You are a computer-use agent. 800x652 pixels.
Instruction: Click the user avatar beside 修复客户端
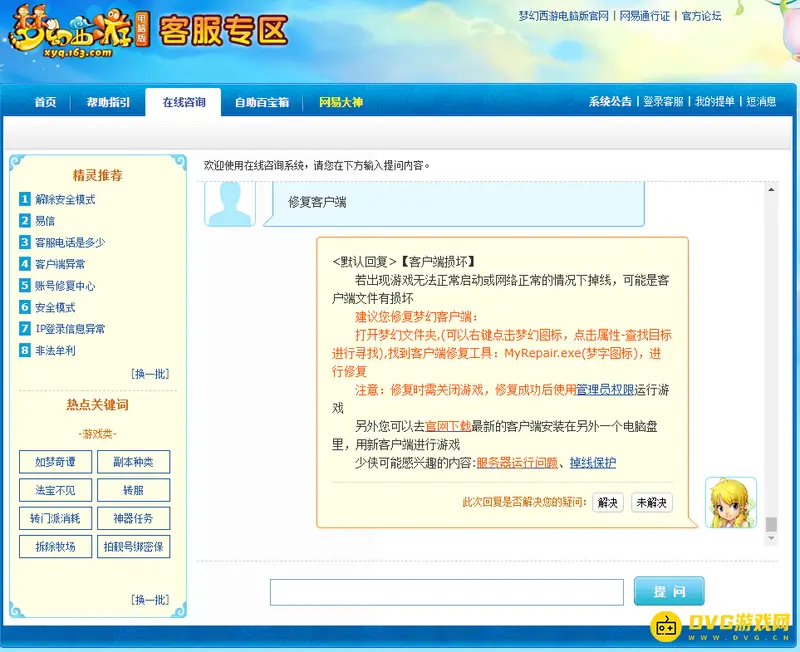pyautogui.click(x=230, y=204)
